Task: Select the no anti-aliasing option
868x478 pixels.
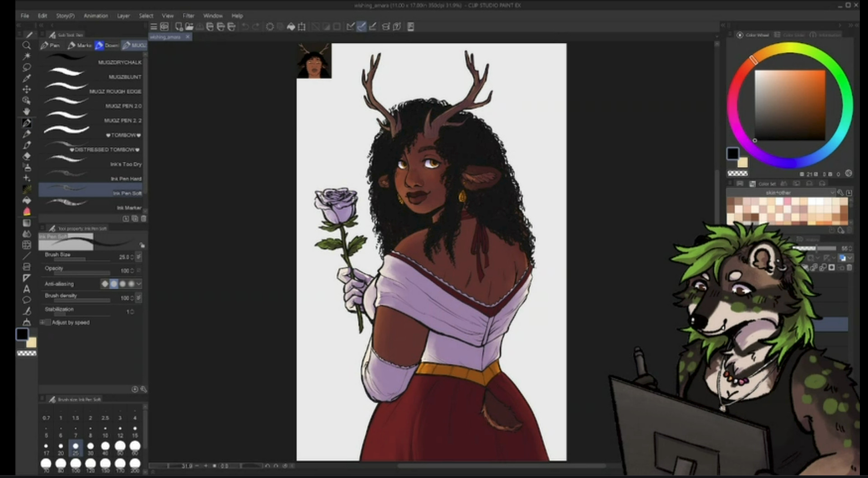Action: pyautogui.click(x=105, y=284)
